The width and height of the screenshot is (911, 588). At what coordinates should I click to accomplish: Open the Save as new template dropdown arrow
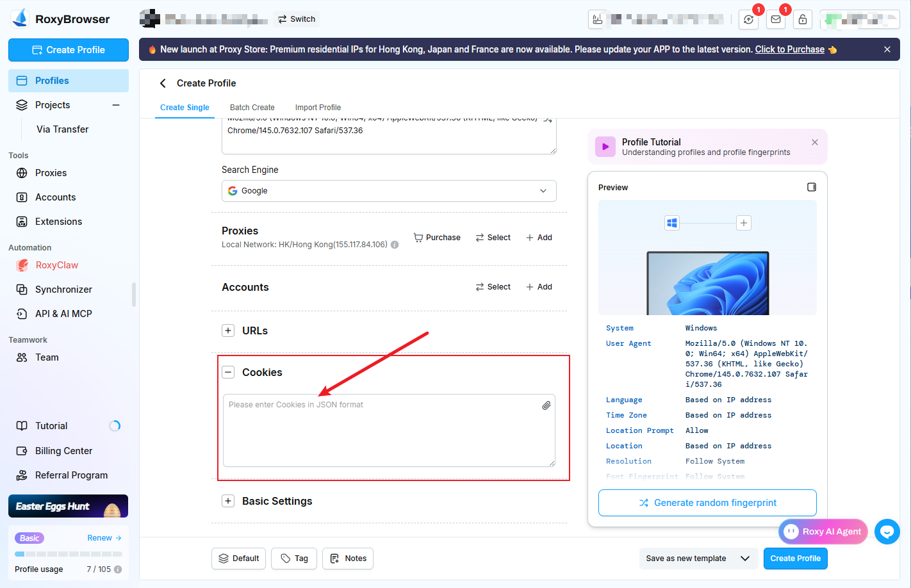coord(745,559)
